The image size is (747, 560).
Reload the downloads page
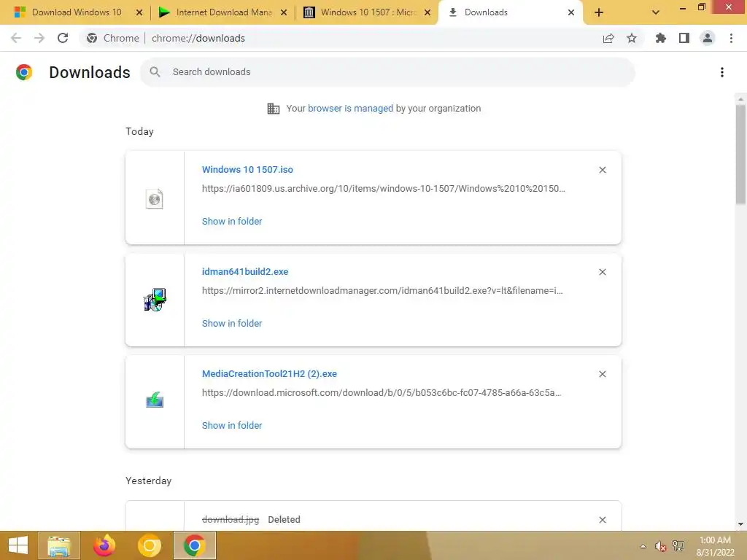click(x=63, y=38)
